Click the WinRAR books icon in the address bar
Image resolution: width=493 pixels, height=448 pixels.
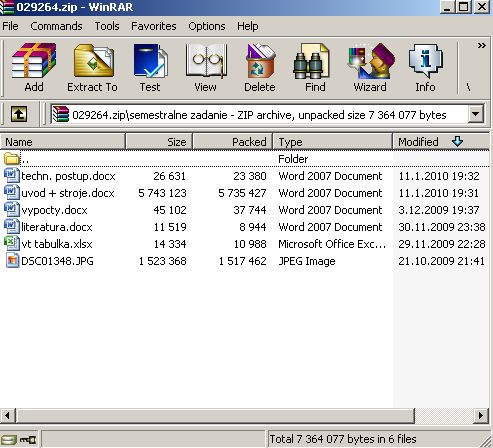pyautogui.click(x=60, y=114)
